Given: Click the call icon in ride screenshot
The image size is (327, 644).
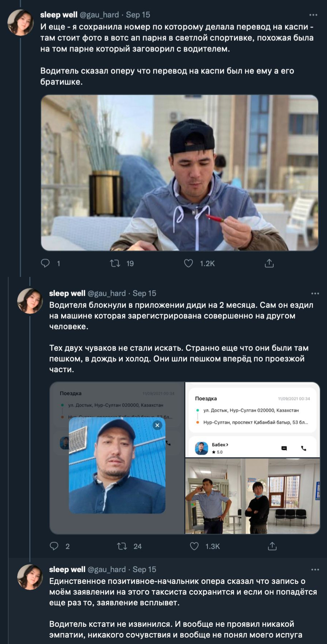Looking at the screenshot, I should (x=304, y=448).
